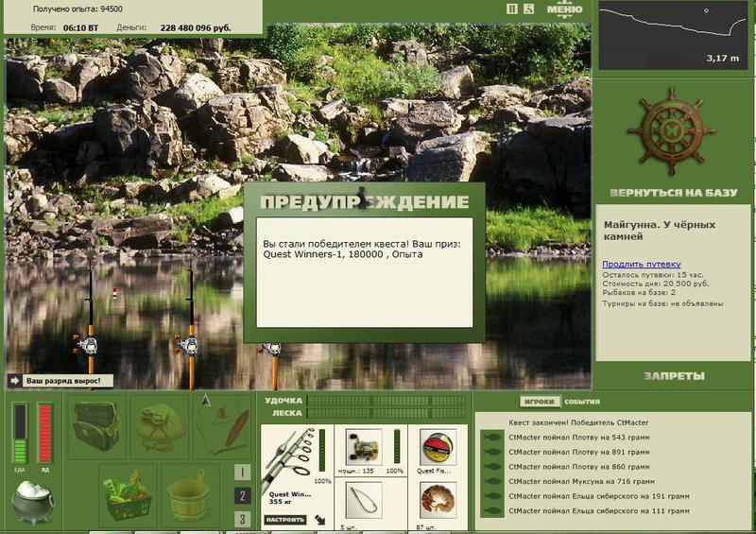Image resolution: width=756 pixels, height=534 pixels.
Task: Click the ПРЕДУПРЕЖДЕНИЕ dialog message text
Action: (x=362, y=249)
